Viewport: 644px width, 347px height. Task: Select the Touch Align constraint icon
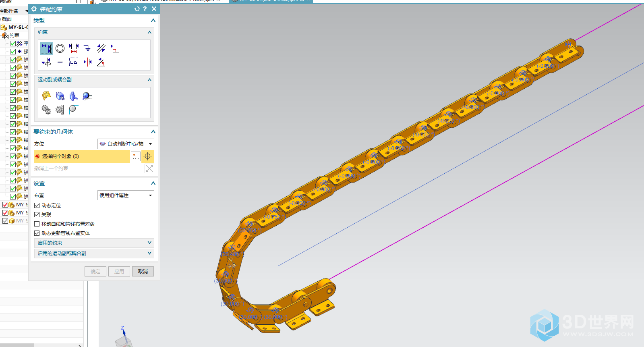click(x=46, y=48)
